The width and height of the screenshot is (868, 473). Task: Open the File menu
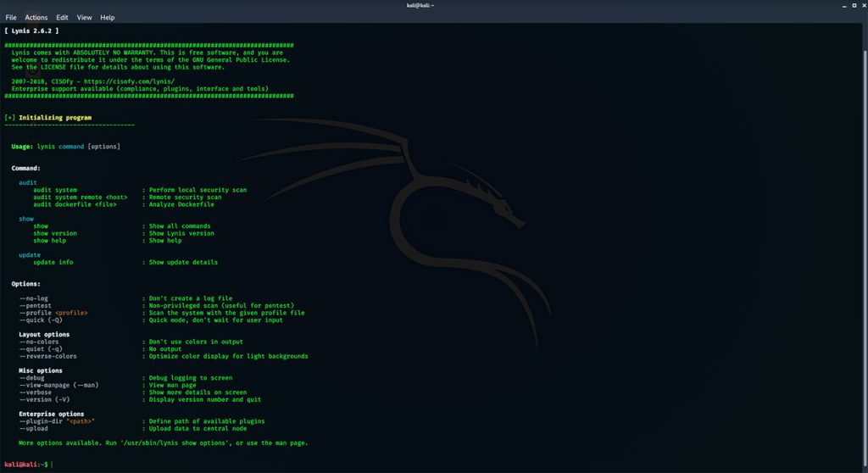(10, 18)
